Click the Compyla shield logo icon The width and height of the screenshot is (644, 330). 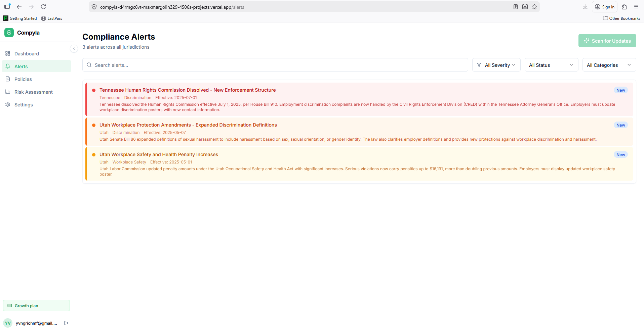click(9, 33)
